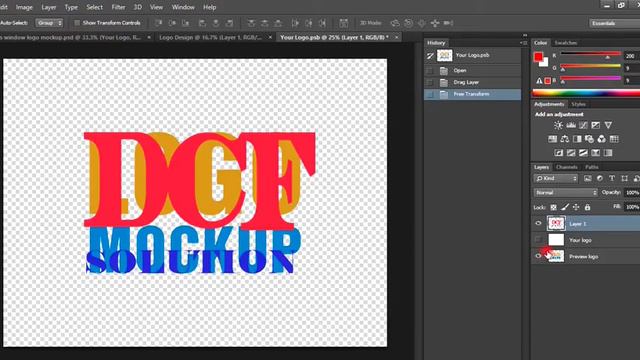640x360 pixels.
Task: Open the Normal blend mode dropdown
Action: 566,192
